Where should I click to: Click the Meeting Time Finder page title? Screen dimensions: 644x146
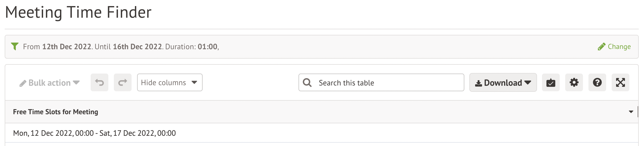78,12
